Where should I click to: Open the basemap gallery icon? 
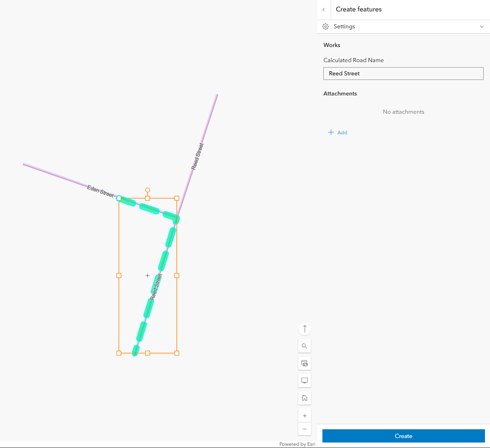tap(305, 363)
